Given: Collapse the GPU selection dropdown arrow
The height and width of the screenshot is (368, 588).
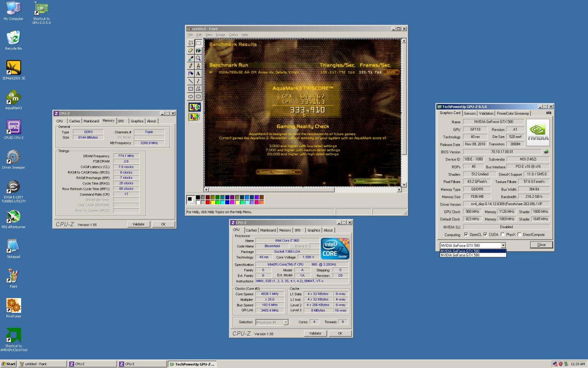Looking at the screenshot, I should [x=503, y=246].
